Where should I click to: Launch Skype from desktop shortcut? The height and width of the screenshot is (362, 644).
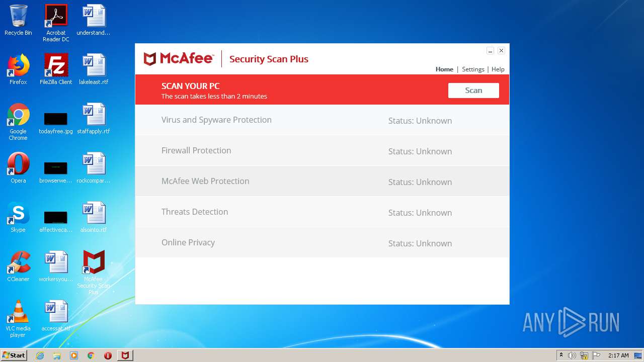18,217
